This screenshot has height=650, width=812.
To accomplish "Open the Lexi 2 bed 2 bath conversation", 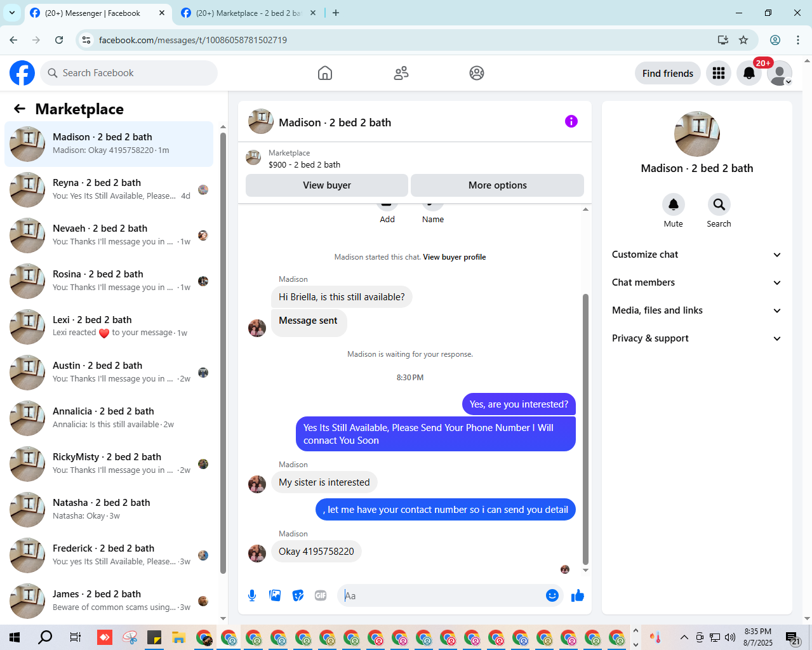I will coord(109,327).
